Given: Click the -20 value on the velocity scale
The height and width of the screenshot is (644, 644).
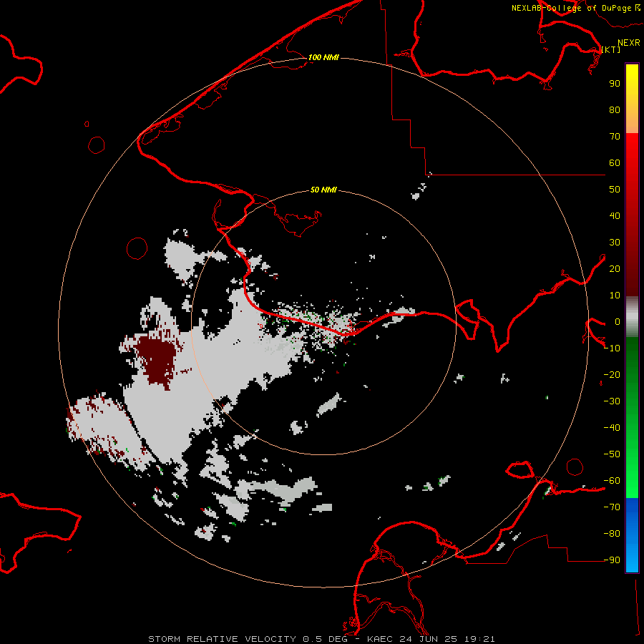Looking at the screenshot, I should tap(612, 375).
